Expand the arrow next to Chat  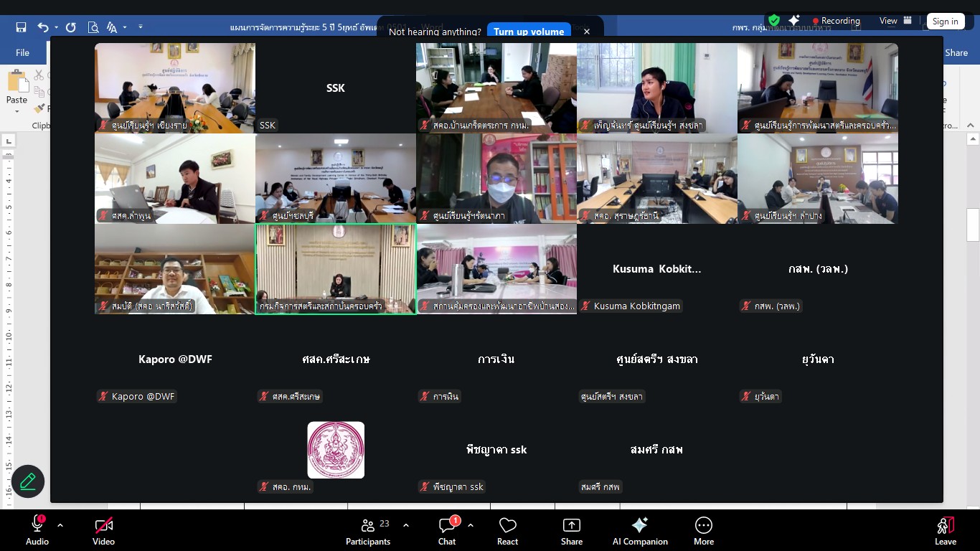pos(471,525)
